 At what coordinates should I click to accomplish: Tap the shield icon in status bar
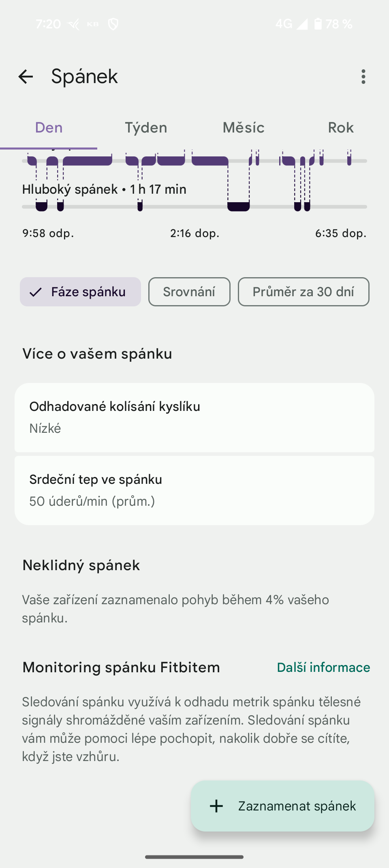tap(113, 24)
